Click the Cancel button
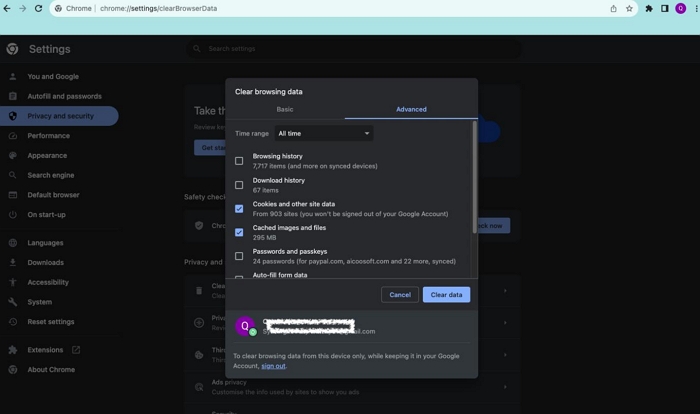The width and height of the screenshot is (700, 414). [x=400, y=295]
